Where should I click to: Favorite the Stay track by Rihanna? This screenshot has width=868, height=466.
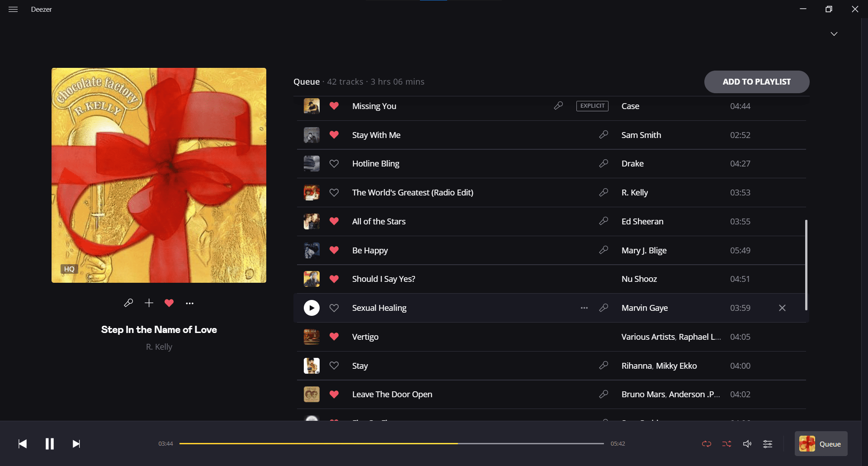point(334,366)
